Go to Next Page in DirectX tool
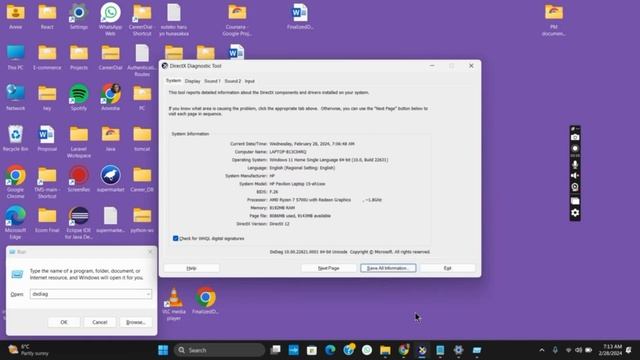This screenshot has width=640, height=360. coord(329,268)
